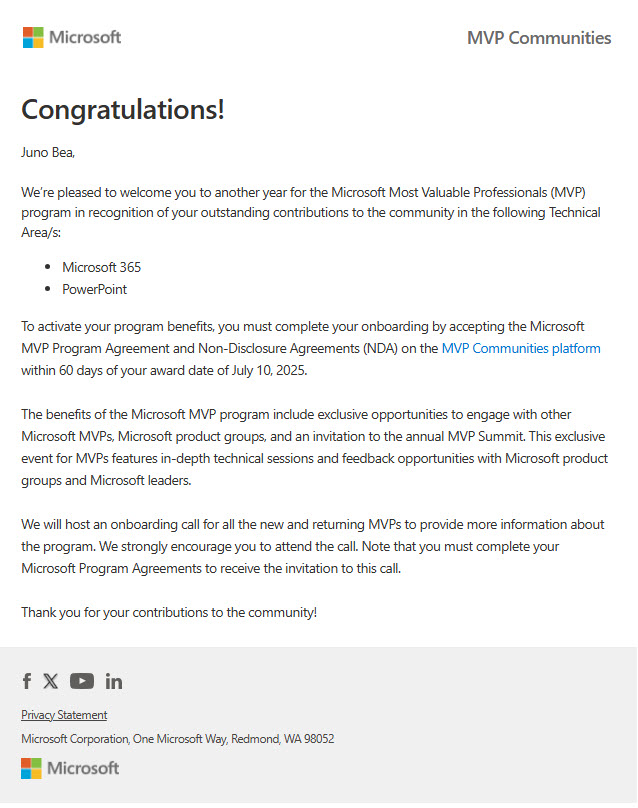638x808 pixels.
Task: Open the Facebook social icon
Action: pyautogui.click(x=27, y=681)
